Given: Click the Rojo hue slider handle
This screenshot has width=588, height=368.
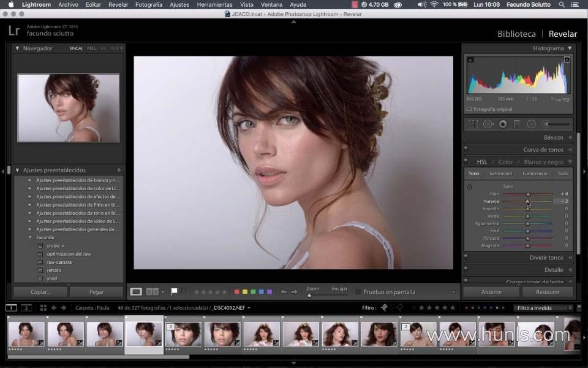Looking at the screenshot, I should [x=528, y=194].
